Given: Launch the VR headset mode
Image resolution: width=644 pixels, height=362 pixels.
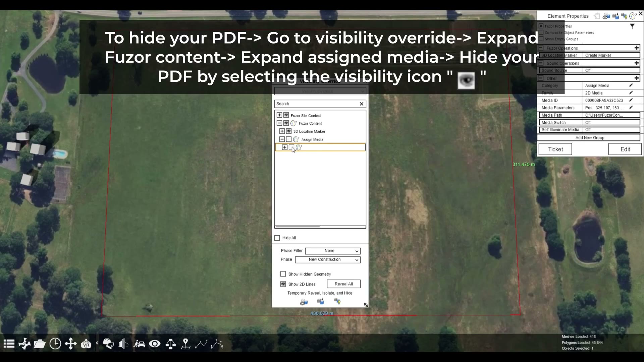Looking at the screenshot, I should (86, 344).
